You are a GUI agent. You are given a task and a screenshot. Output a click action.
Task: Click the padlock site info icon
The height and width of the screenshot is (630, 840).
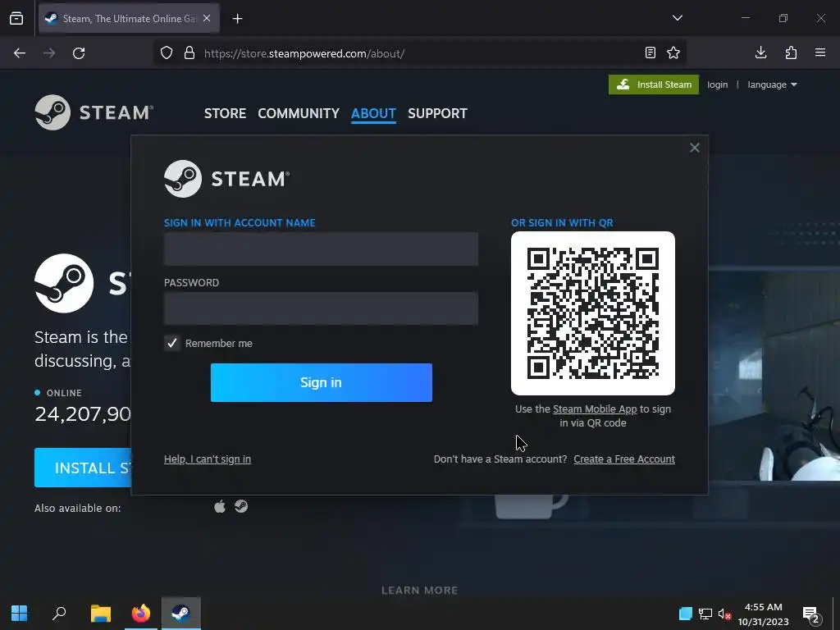point(189,53)
